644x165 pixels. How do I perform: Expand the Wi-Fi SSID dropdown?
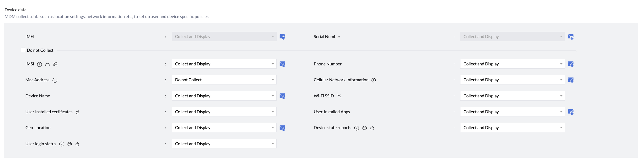point(512,96)
